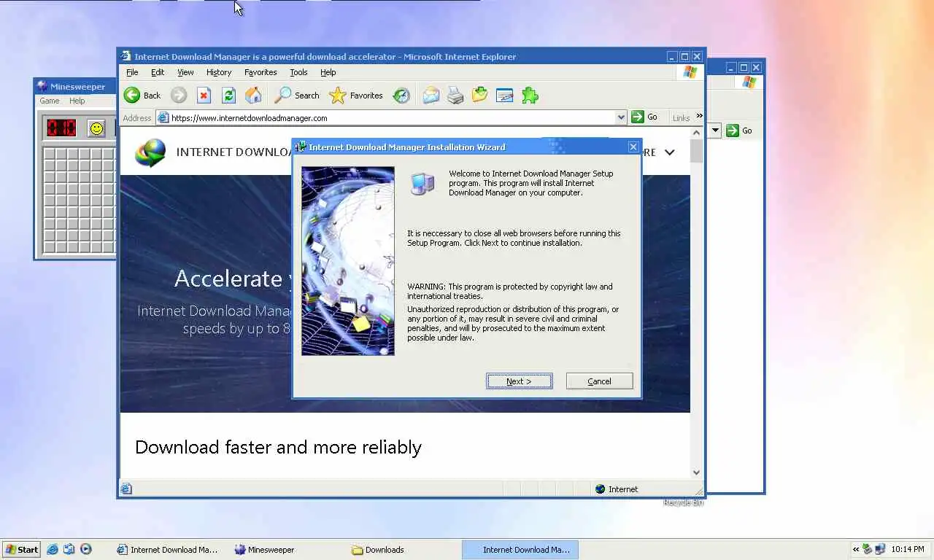This screenshot has height=560, width=934.
Task: Open the Favorites menu
Action: pos(260,72)
